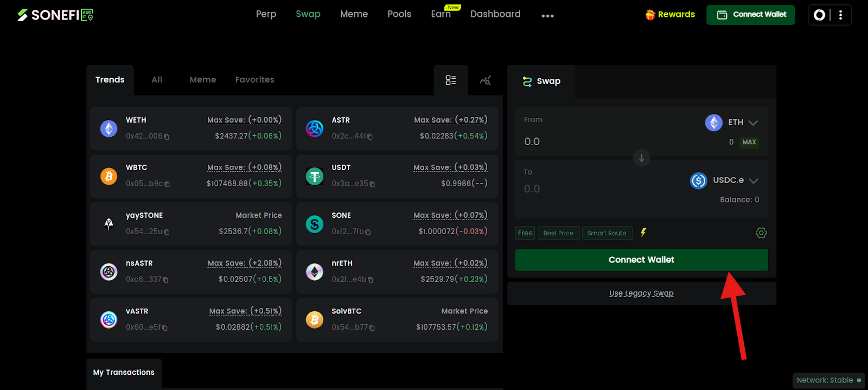Click the USDT price $0.9986
This screenshot has height=390, width=868.
(x=456, y=184)
